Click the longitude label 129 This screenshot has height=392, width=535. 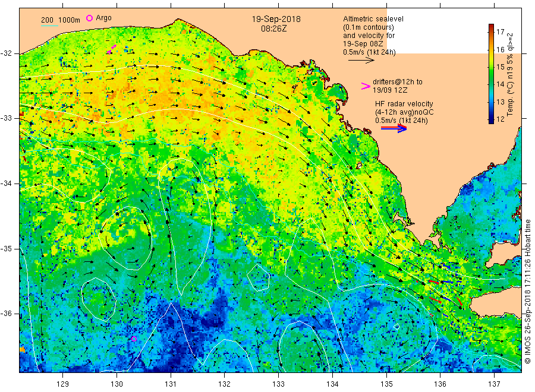tap(63, 384)
